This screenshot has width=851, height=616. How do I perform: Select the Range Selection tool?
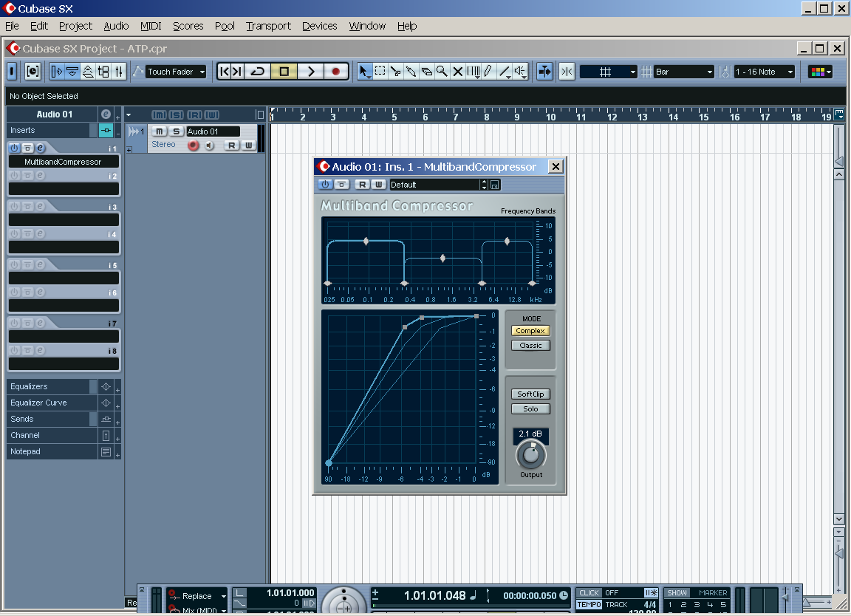tap(380, 72)
